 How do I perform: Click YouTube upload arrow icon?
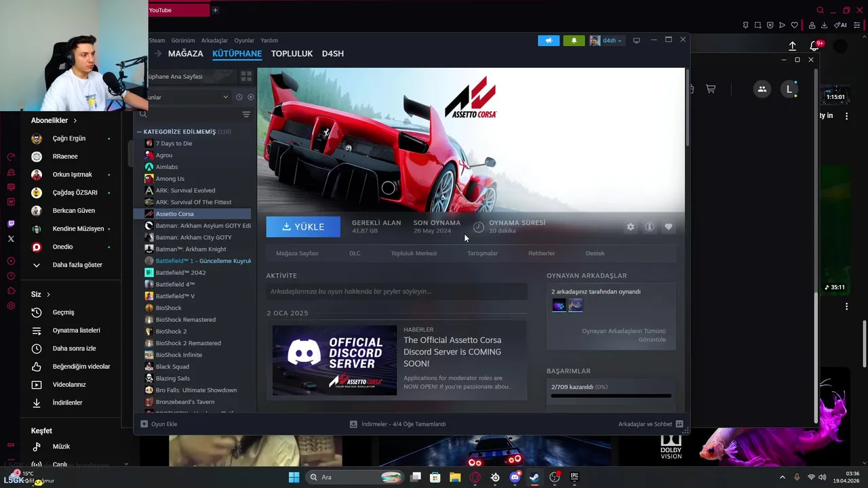pyautogui.click(x=792, y=46)
